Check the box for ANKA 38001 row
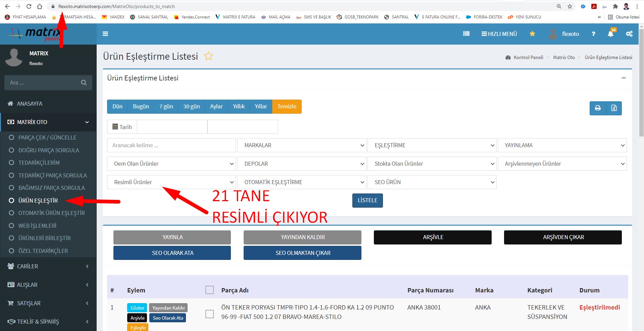The image size is (644, 331). (x=209, y=314)
